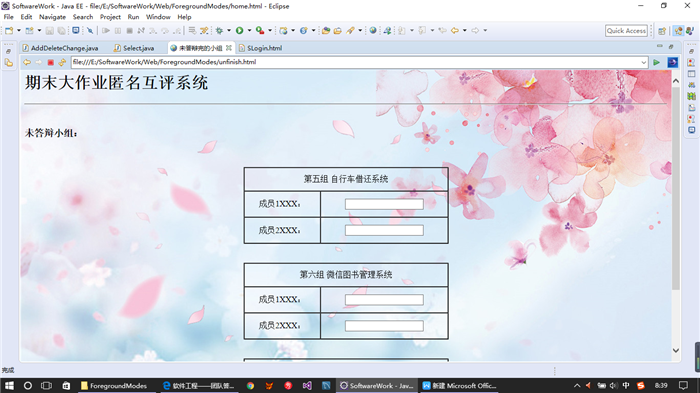Click group six 成员2XXX score input
Image resolution: width=700 pixels, height=393 pixels.
click(384, 326)
